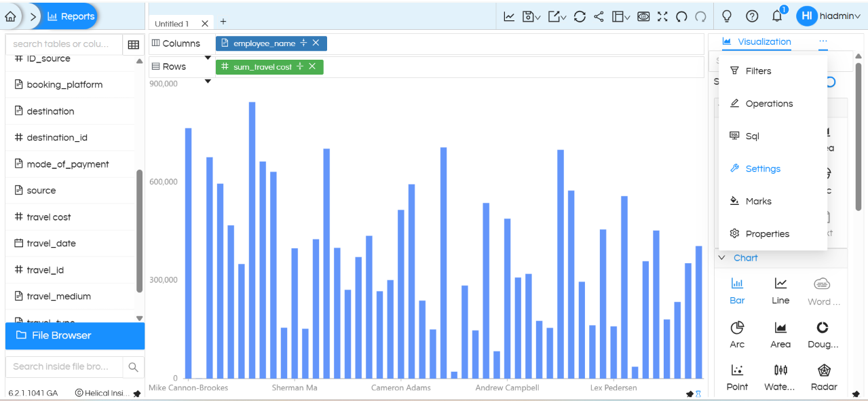Remove the employee_name column pill
Screen dimensions: 868x401
(x=316, y=43)
